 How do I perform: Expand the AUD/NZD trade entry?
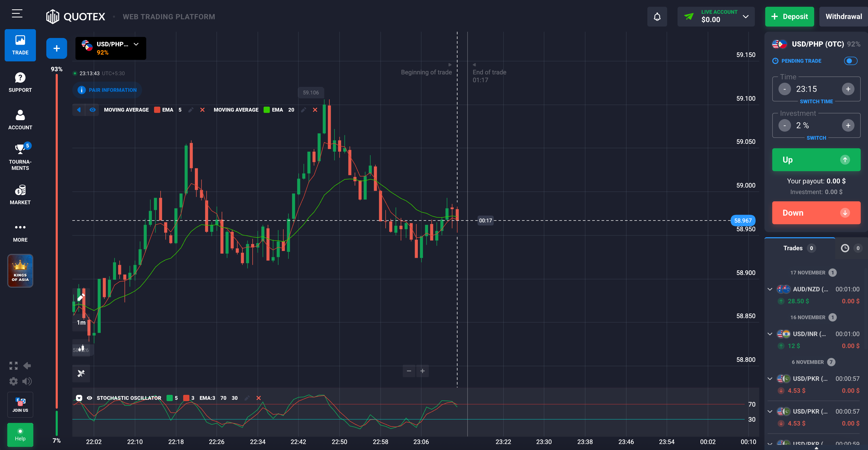click(x=770, y=289)
